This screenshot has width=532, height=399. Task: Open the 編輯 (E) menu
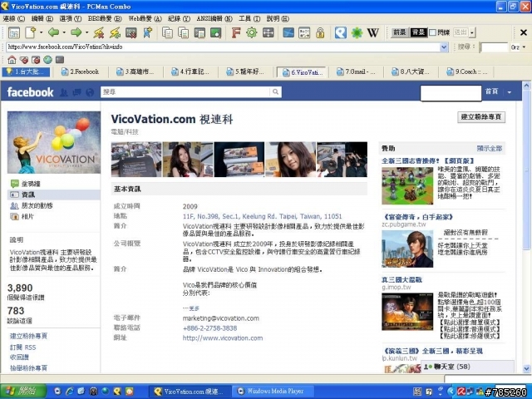(42, 18)
